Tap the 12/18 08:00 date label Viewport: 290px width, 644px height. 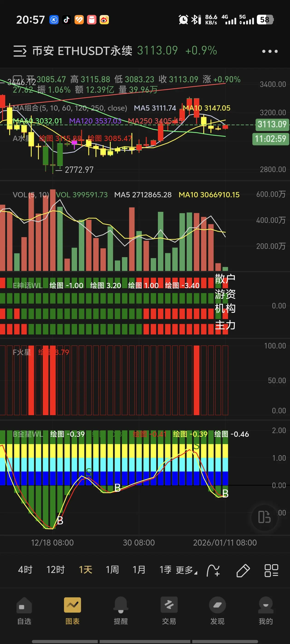click(52, 543)
